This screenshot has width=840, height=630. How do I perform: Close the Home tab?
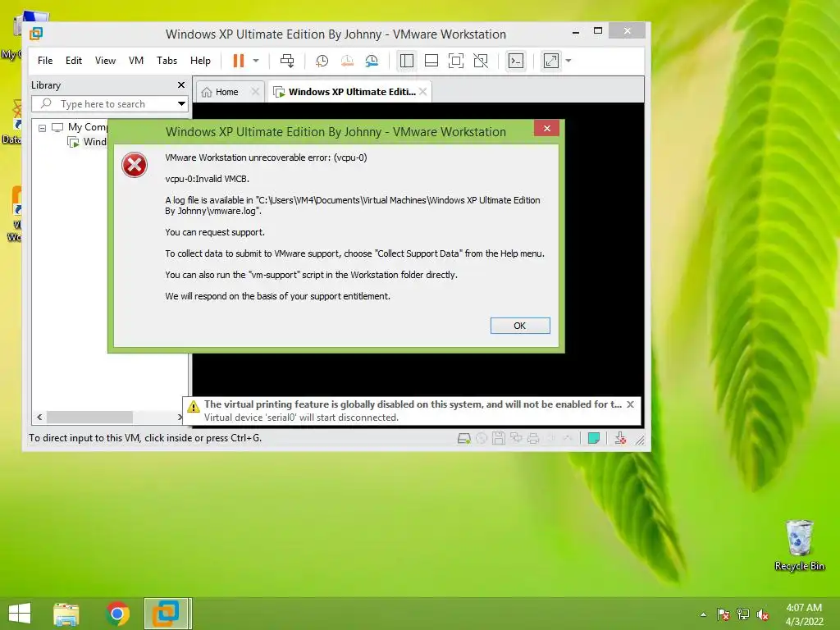(256, 92)
